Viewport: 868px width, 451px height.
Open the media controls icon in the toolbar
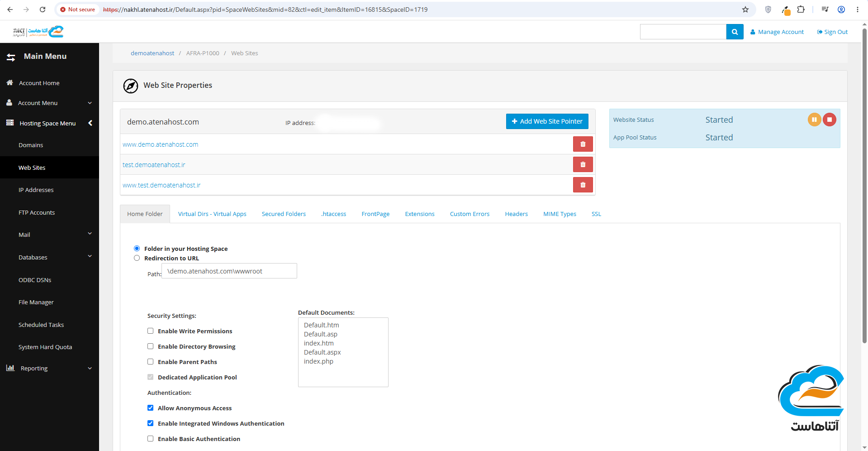coord(825,10)
